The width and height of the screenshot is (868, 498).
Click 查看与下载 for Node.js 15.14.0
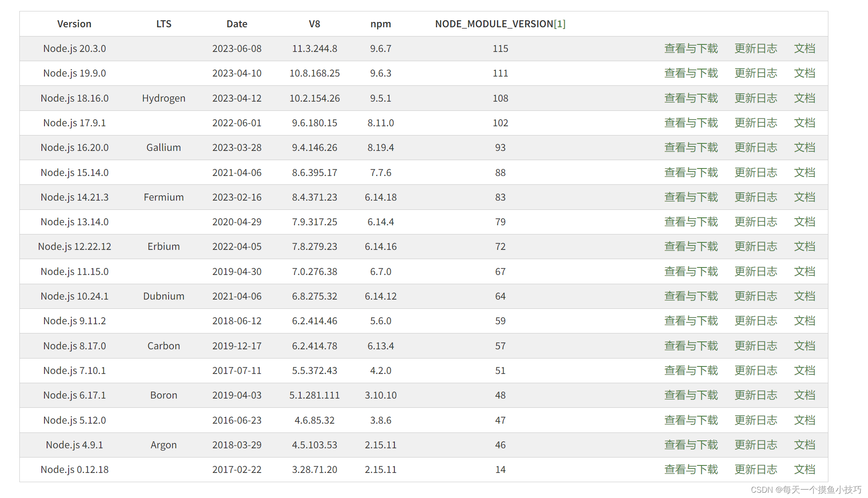691,172
